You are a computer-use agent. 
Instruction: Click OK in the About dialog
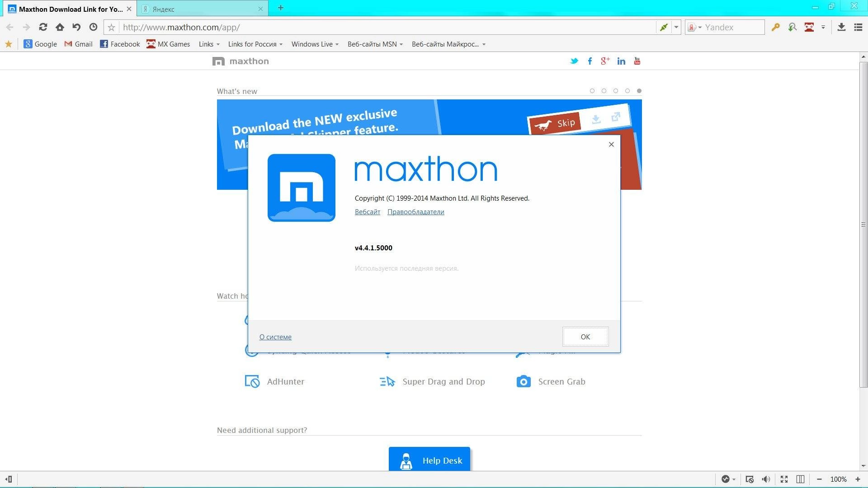tap(585, 337)
